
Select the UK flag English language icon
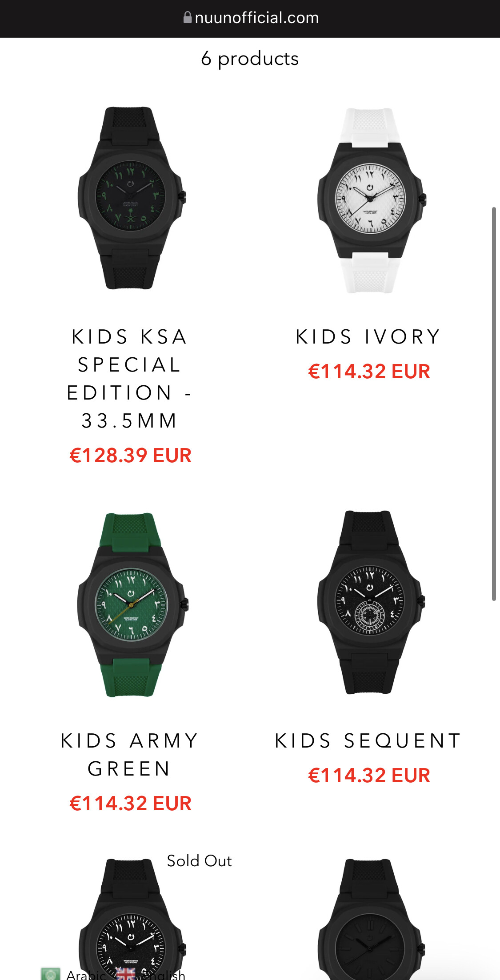pyautogui.click(x=126, y=973)
